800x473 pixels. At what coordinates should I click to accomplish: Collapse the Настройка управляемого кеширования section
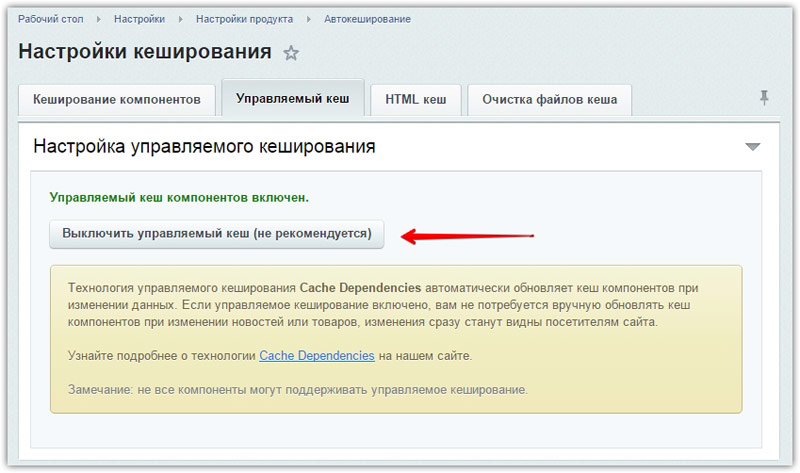[753, 147]
